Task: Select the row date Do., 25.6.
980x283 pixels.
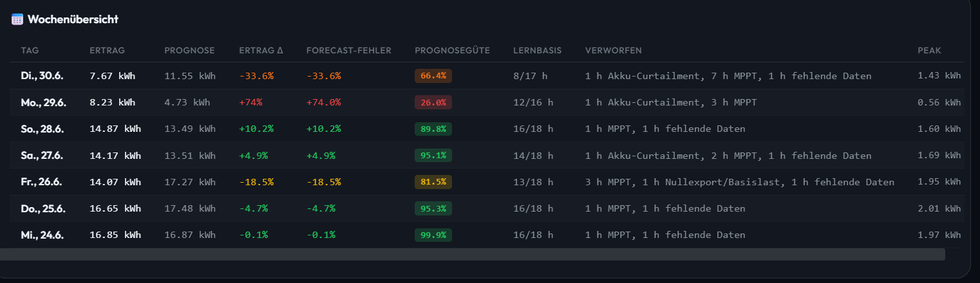Action: coord(42,208)
